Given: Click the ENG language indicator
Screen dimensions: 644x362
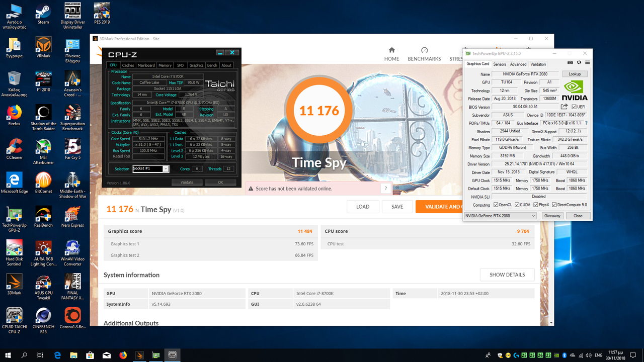Looking at the screenshot, I should (x=598, y=355).
